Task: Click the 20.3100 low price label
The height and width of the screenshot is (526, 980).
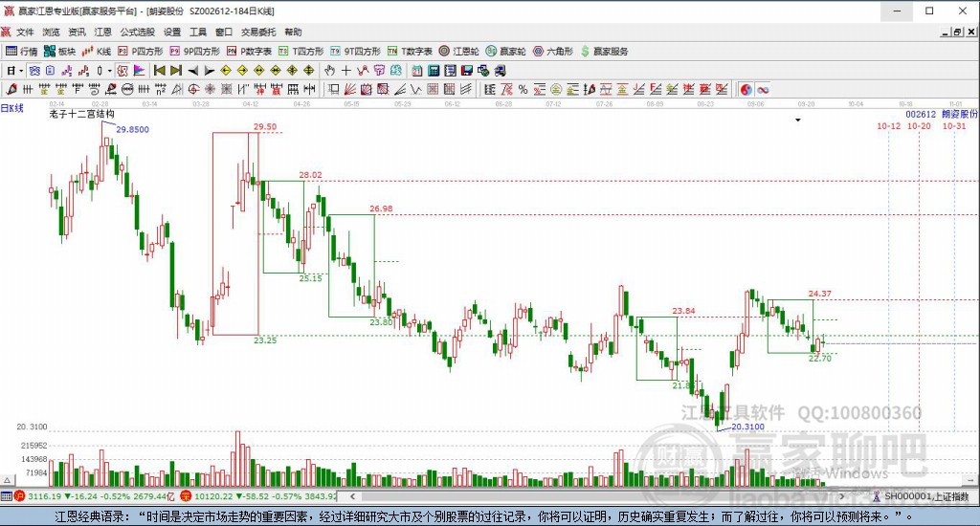Action: [747, 427]
